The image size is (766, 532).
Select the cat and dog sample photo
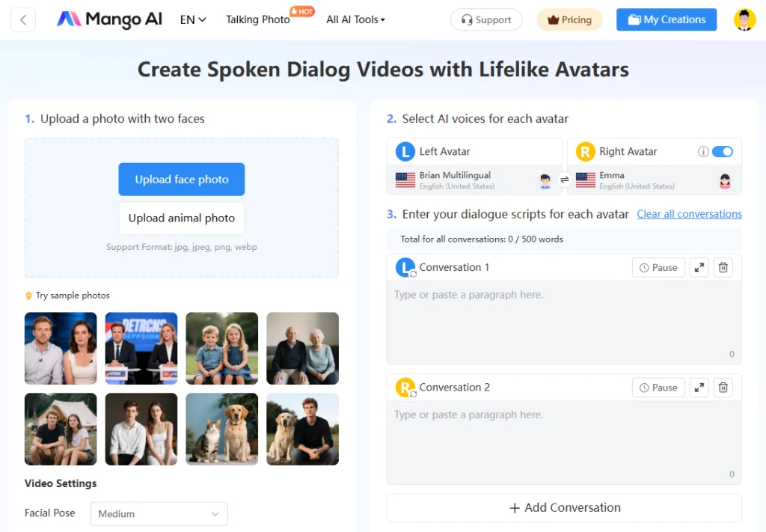[221, 429]
